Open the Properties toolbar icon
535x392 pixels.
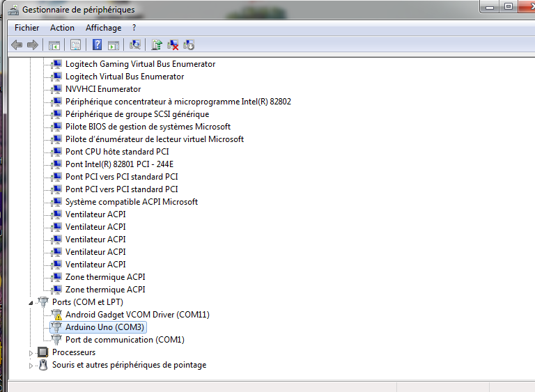pyautogui.click(x=75, y=45)
